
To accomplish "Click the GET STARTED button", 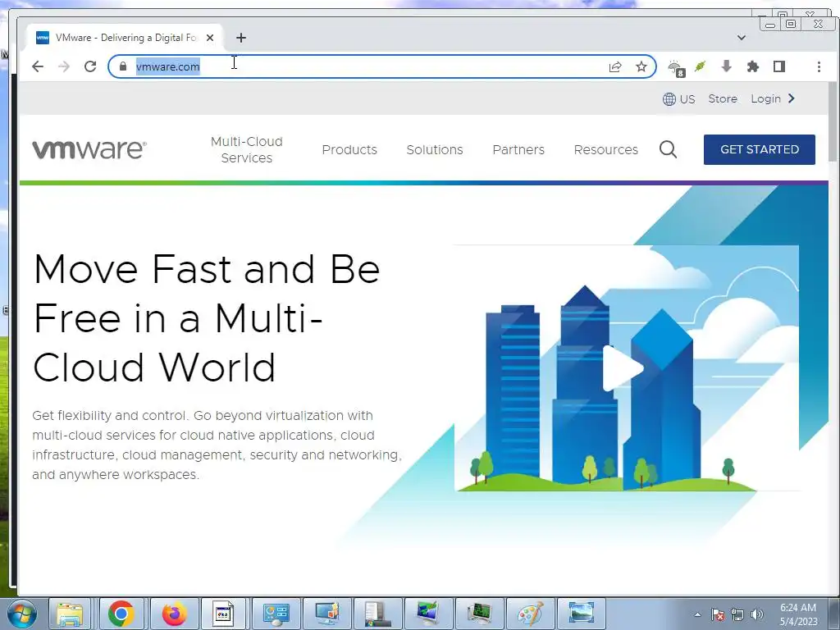I will (759, 149).
